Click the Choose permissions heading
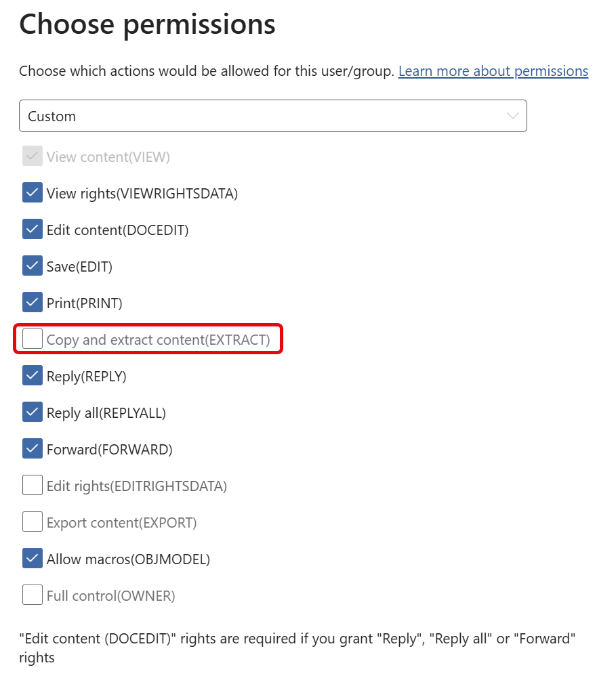The image size is (616, 680). tap(147, 24)
